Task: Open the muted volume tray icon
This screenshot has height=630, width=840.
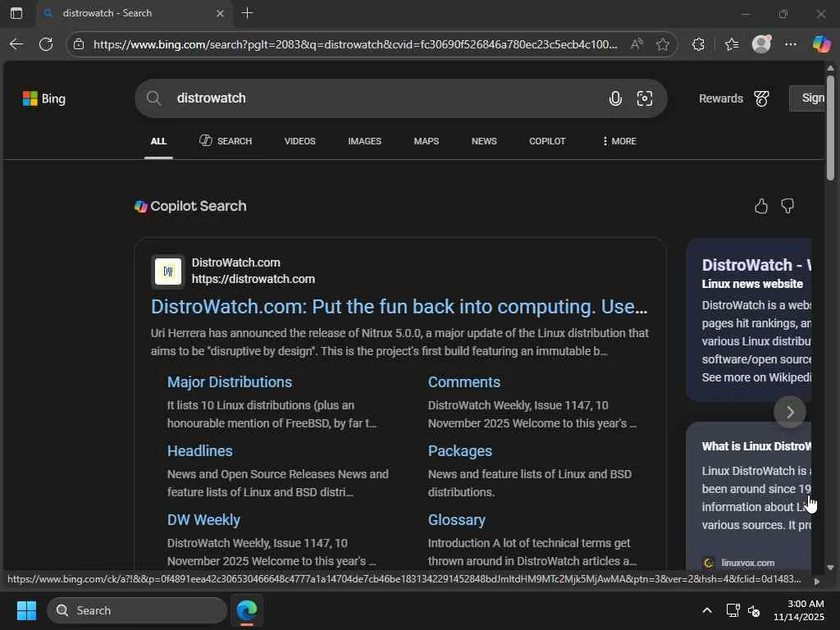Action: tap(754, 610)
